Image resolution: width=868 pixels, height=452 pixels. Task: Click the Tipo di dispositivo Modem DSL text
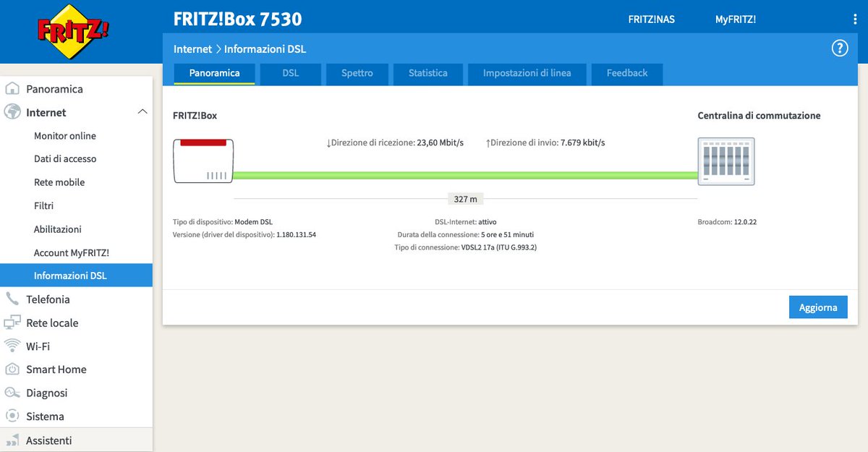[x=223, y=222]
